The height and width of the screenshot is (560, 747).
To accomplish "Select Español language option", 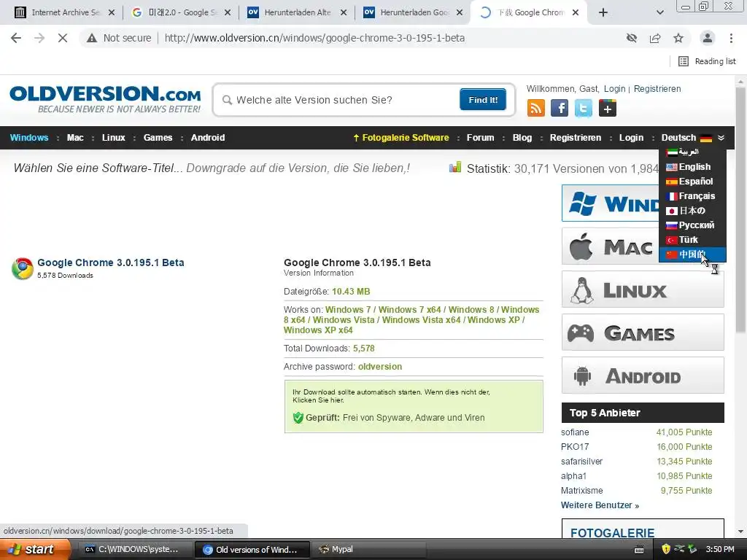I will coord(693,182).
